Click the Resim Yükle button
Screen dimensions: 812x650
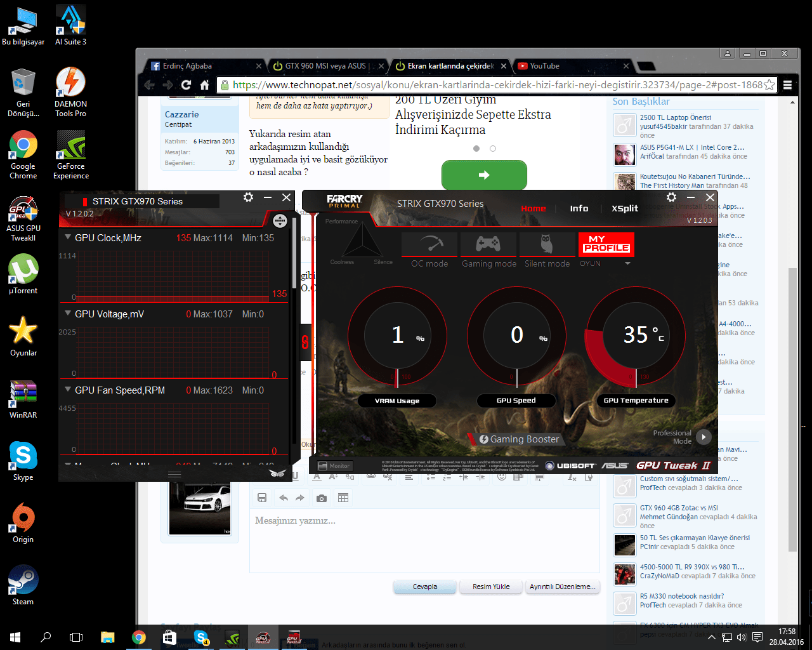[x=491, y=587]
